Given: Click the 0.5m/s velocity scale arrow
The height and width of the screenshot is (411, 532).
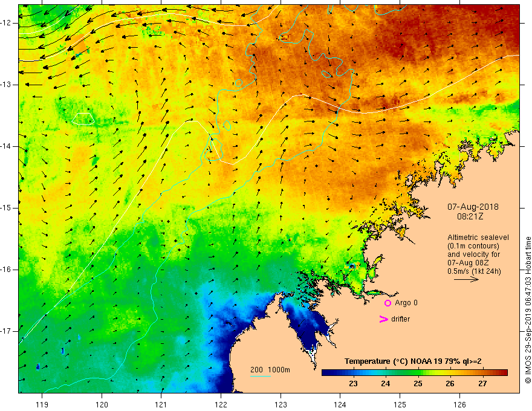Looking at the screenshot, I should click(466, 279).
